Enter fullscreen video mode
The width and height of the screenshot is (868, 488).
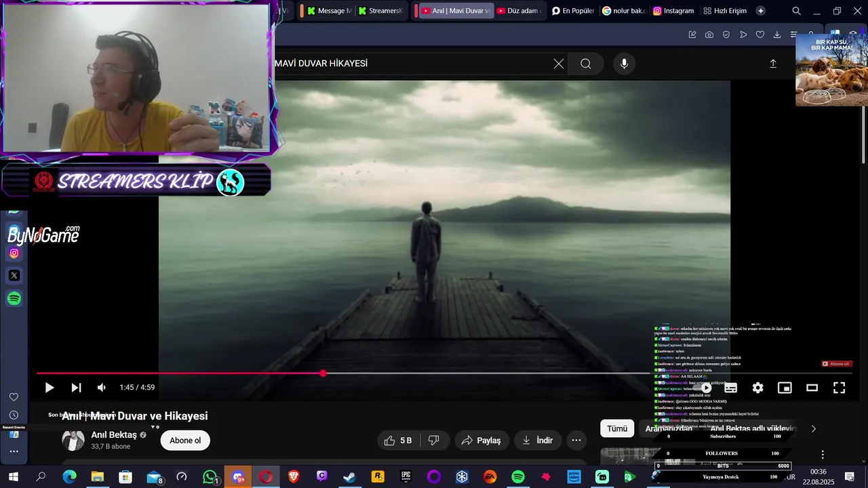tap(839, 388)
